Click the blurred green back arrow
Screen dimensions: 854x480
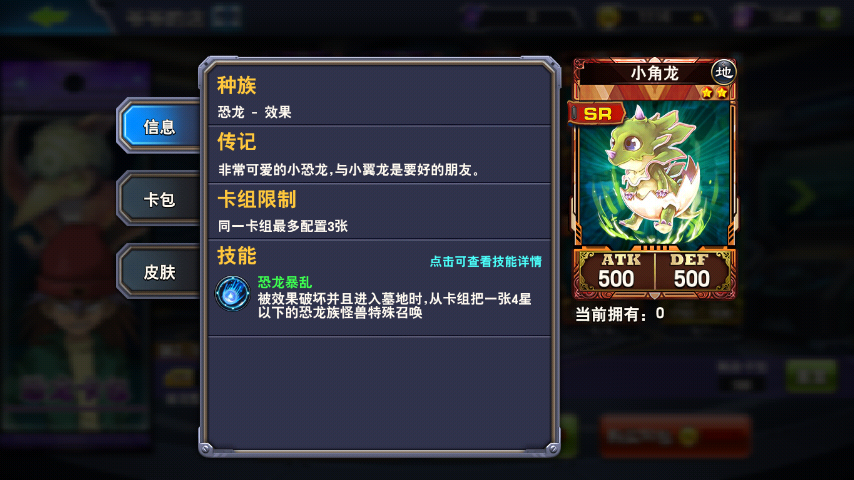(49, 16)
